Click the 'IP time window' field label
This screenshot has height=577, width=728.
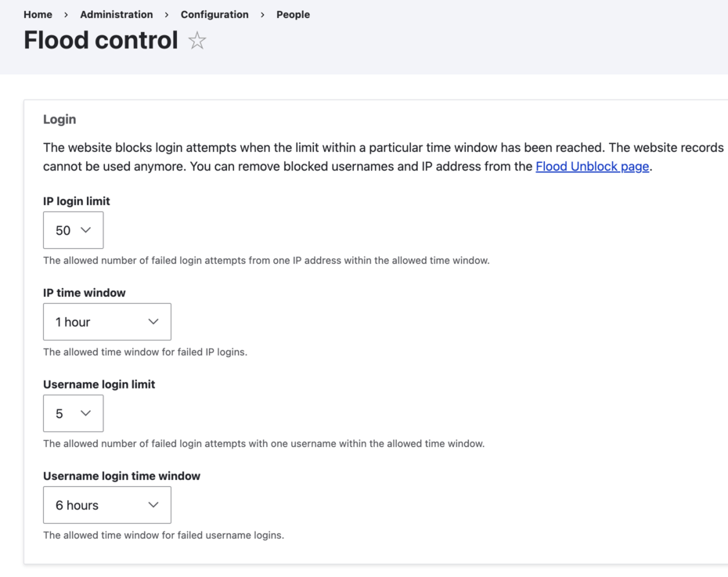pos(85,293)
